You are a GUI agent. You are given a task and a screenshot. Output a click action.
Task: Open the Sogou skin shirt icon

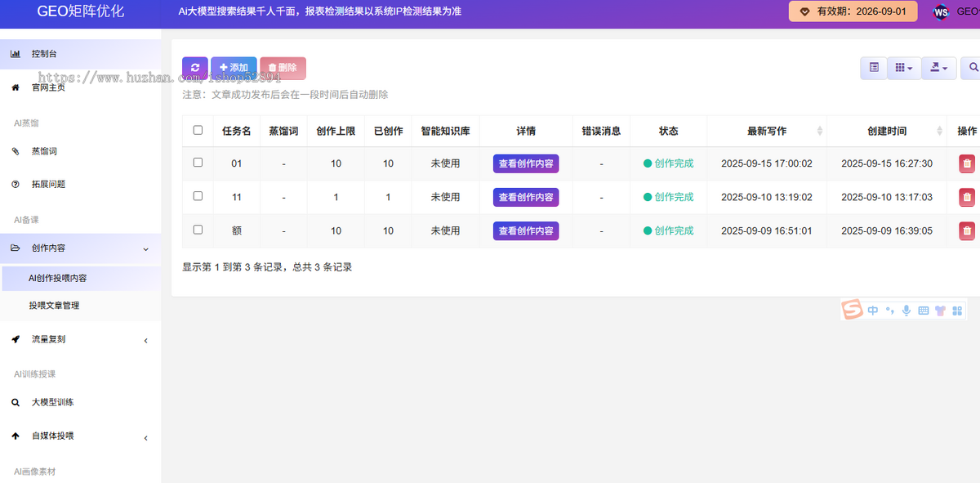tap(940, 311)
